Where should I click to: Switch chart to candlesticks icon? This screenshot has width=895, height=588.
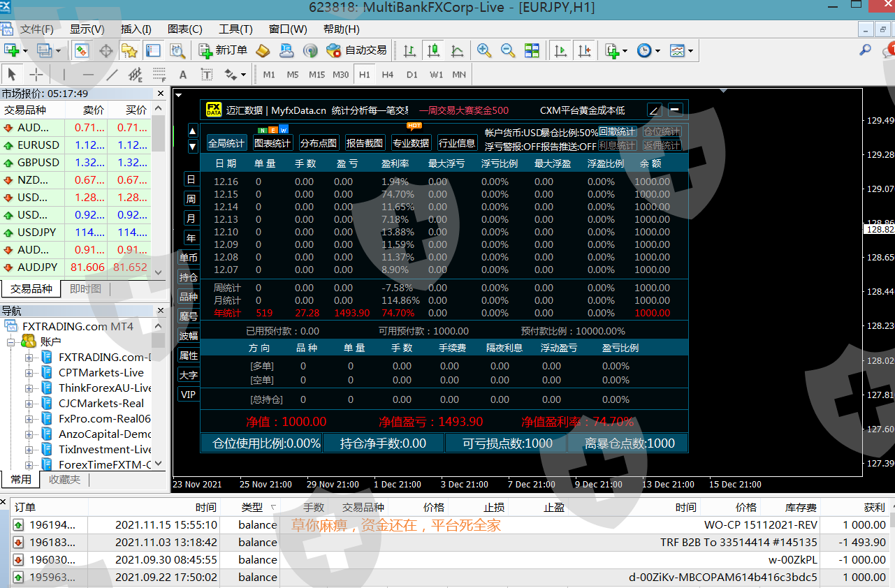point(434,50)
